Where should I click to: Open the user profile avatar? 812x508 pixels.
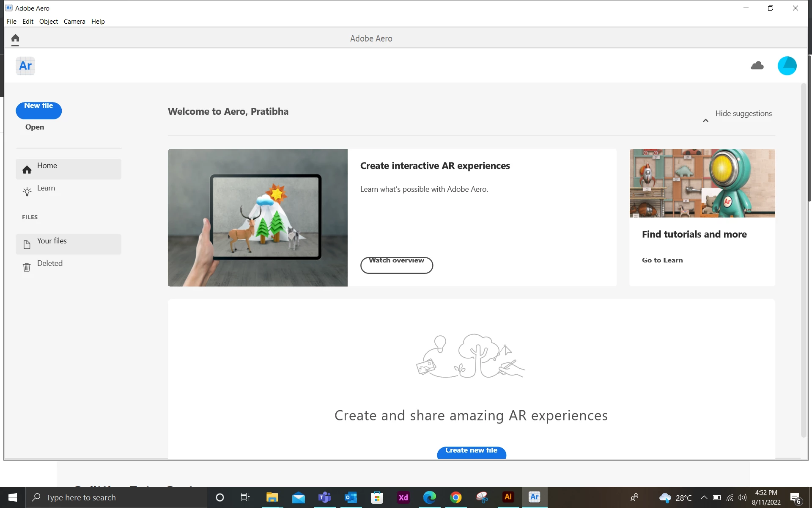click(787, 66)
